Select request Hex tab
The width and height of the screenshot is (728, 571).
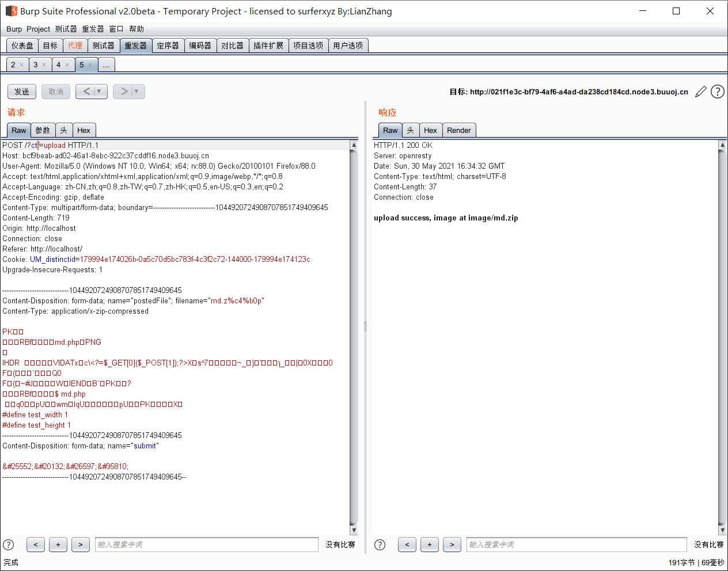click(84, 131)
